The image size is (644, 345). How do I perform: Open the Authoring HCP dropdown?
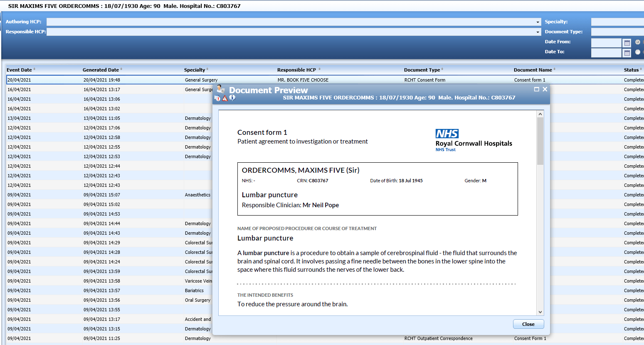point(538,22)
